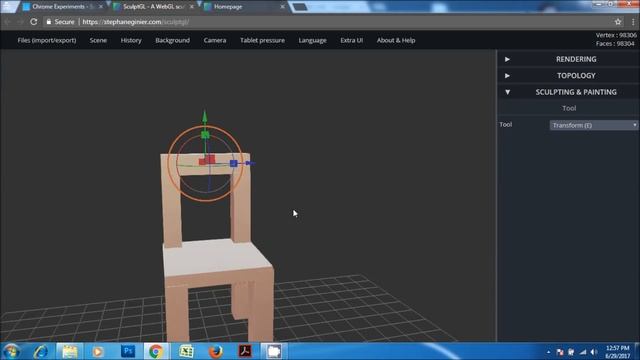640x360 pixels.
Task: Show hidden system tray icons
Action: click(x=548, y=352)
